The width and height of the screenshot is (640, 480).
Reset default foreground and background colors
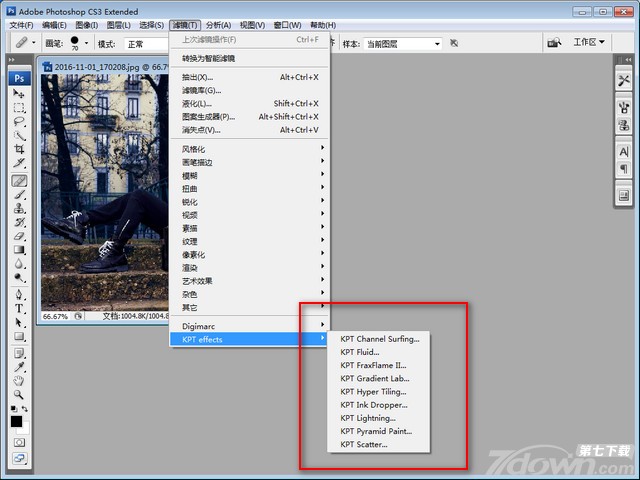pyautogui.click(x=14, y=409)
